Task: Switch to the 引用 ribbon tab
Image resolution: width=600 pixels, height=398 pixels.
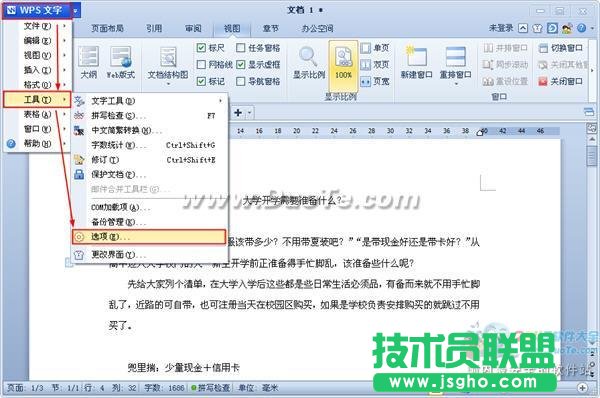Action: [154, 28]
